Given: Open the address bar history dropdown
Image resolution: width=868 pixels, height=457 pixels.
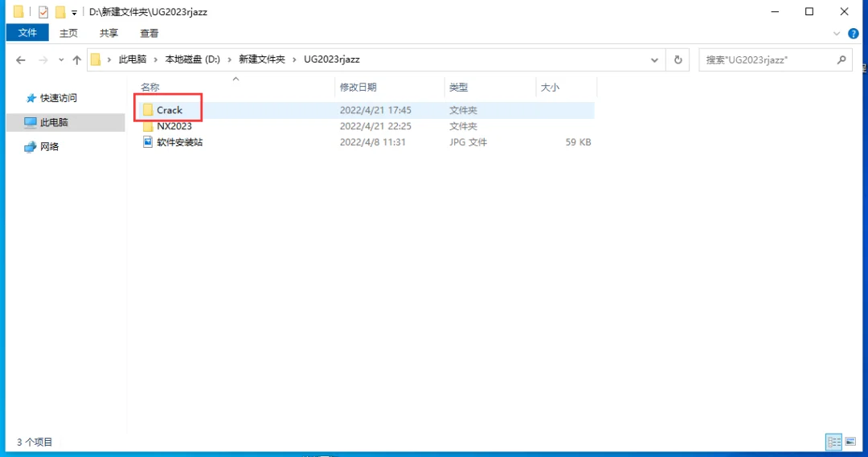Looking at the screenshot, I should [x=654, y=59].
